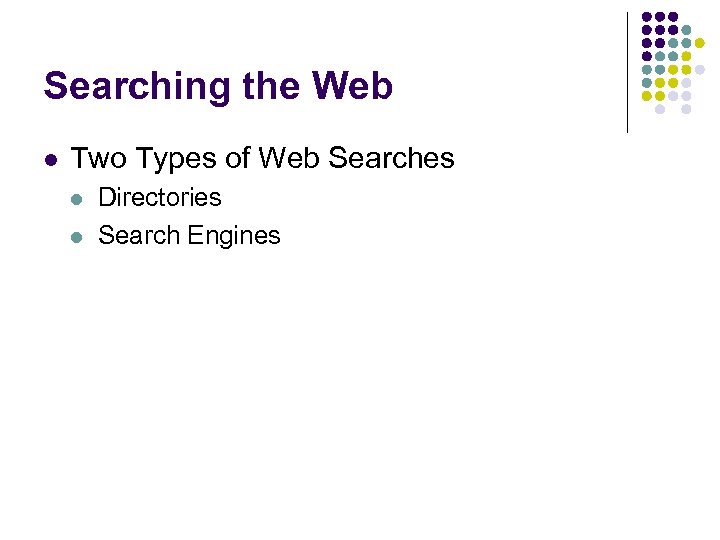Image resolution: width=720 pixels, height=540 pixels.
Task: Click the vertical line left of the dots
Action: 627,70
